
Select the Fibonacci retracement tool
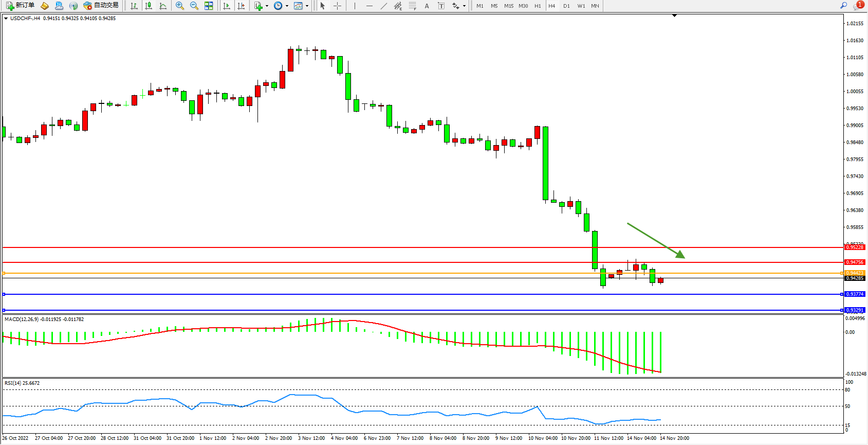[412, 6]
